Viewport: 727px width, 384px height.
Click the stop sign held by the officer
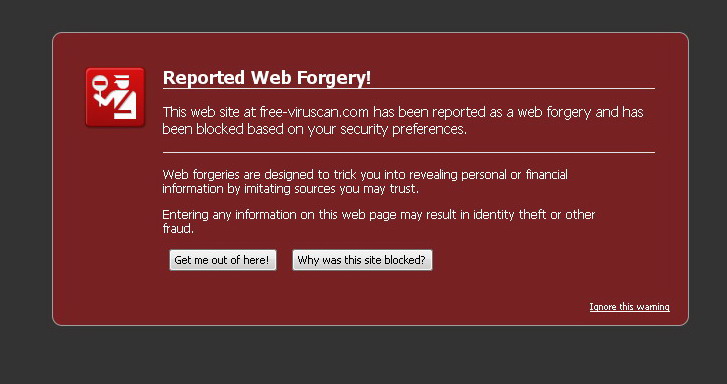100,84
